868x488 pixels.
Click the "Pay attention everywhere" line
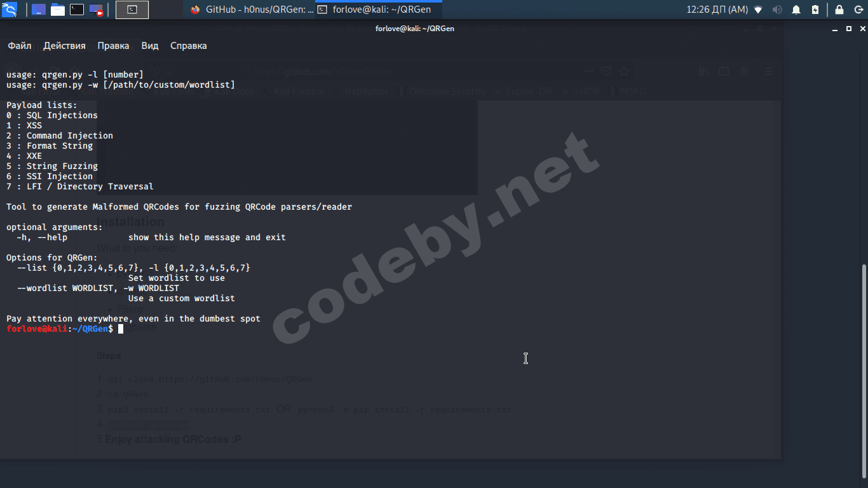tap(133, 319)
